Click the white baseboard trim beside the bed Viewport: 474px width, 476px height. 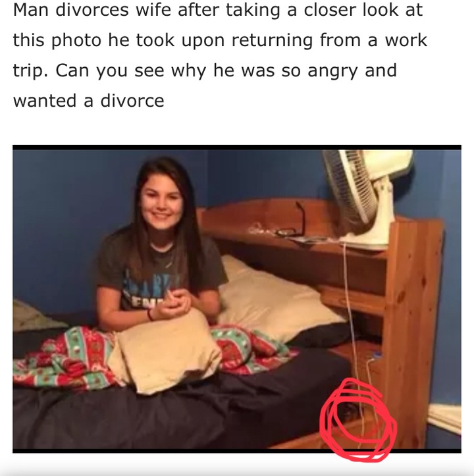click(445, 417)
